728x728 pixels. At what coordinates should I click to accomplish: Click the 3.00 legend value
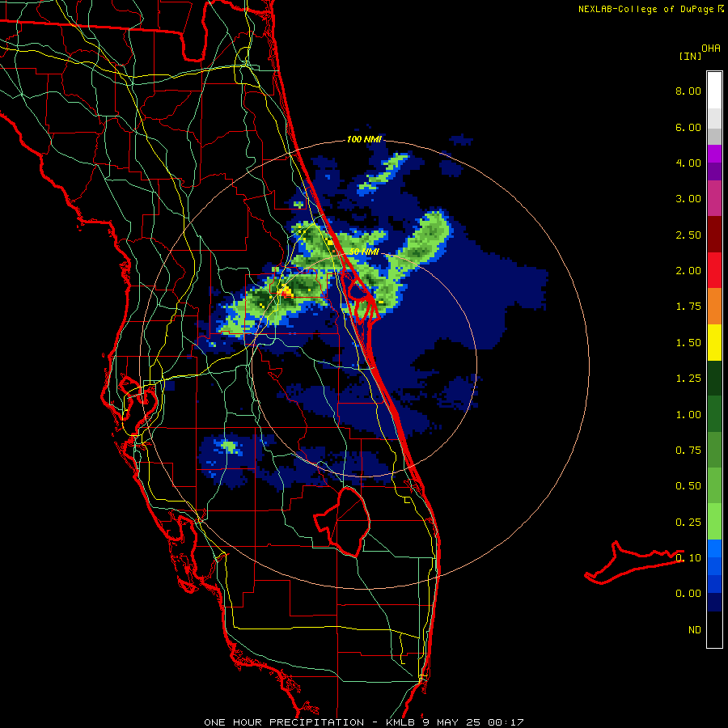pos(688,199)
